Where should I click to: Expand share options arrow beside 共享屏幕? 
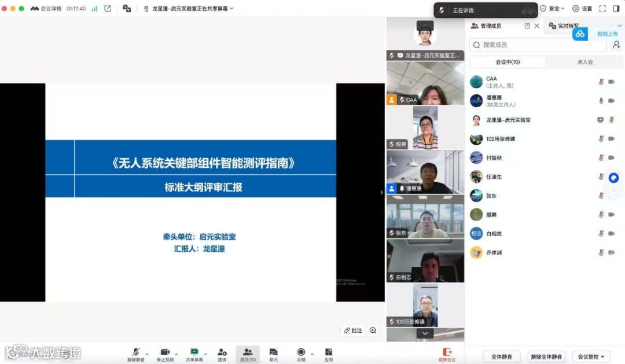(205, 354)
